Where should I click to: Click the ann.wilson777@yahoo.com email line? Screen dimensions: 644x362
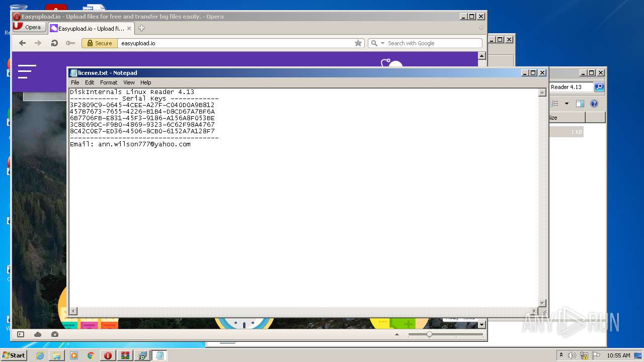(x=130, y=144)
